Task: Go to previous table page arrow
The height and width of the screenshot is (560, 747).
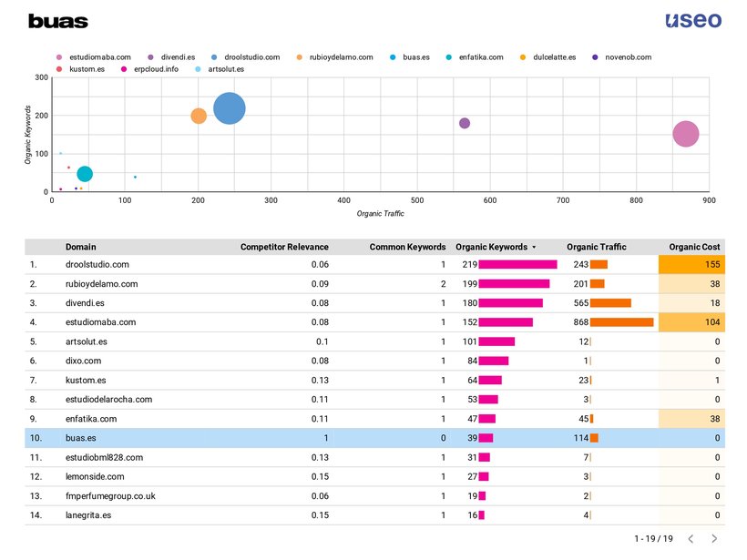Action: 691,539
